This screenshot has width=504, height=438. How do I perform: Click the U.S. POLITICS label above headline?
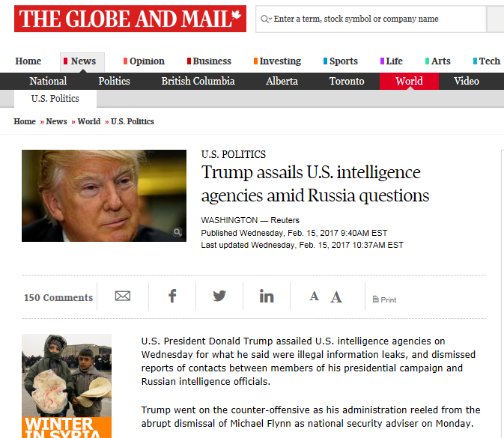click(x=234, y=154)
